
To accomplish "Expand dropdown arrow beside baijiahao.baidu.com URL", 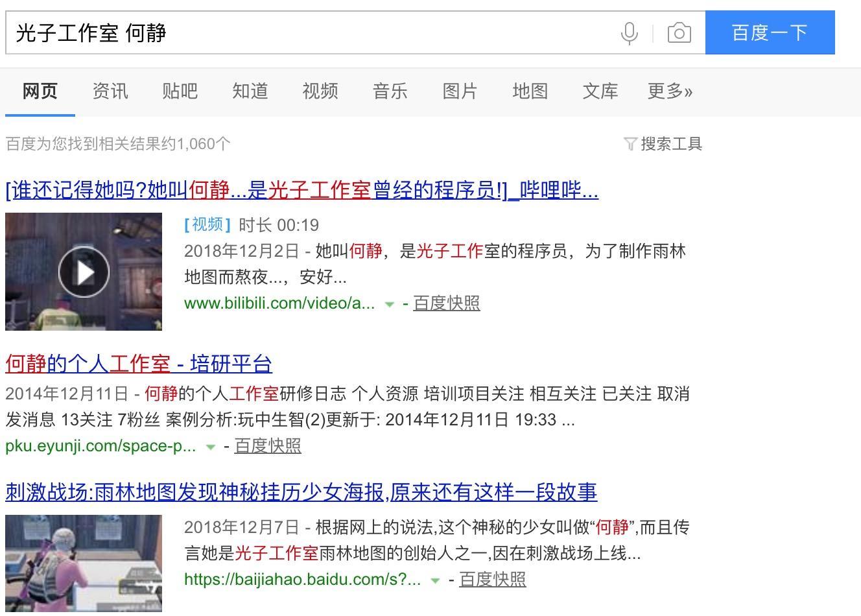I will (x=436, y=580).
